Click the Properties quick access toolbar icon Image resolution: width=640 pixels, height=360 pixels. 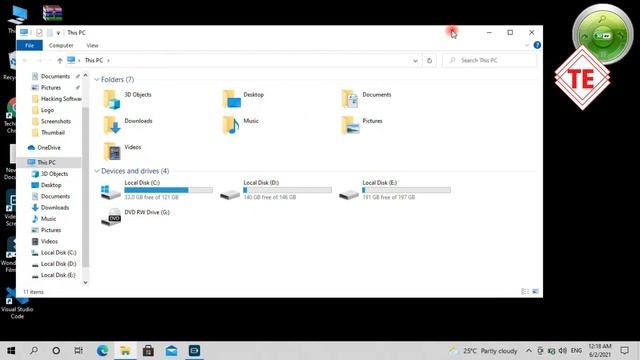click(x=39, y=33)
